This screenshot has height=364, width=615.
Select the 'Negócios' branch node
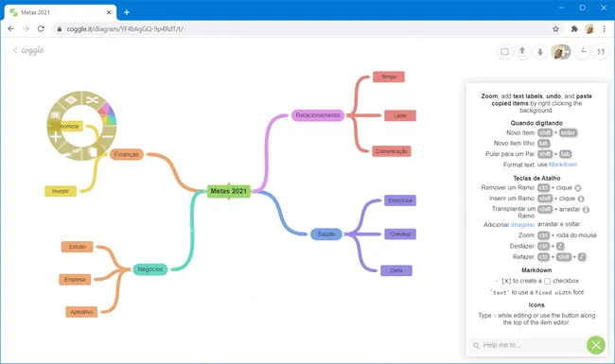point(150,269)
